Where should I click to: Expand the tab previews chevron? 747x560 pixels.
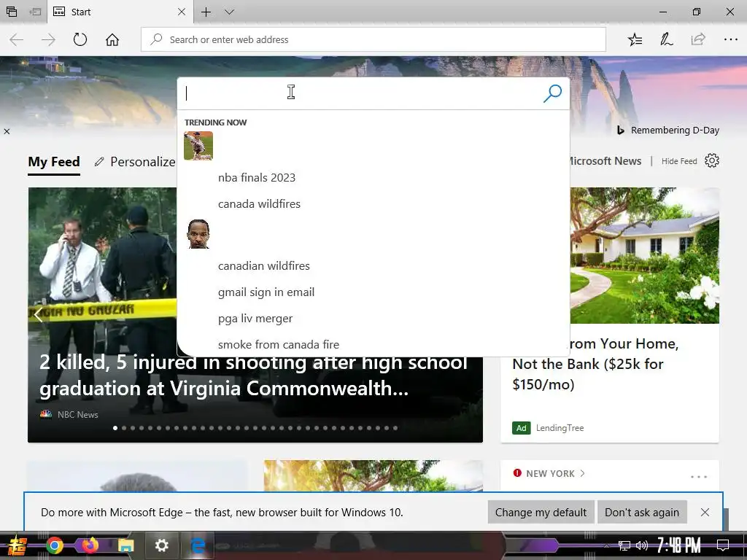pos(229,12)
